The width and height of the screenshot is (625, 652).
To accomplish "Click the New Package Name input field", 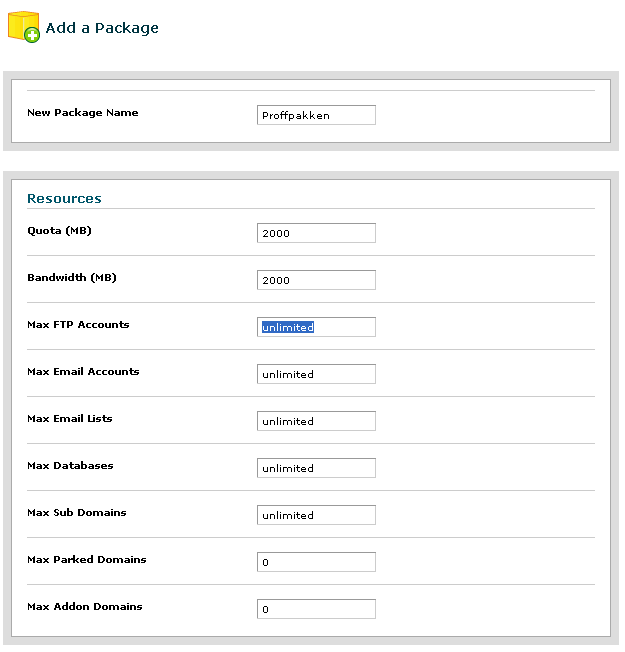I will click(x=316, y=115).
